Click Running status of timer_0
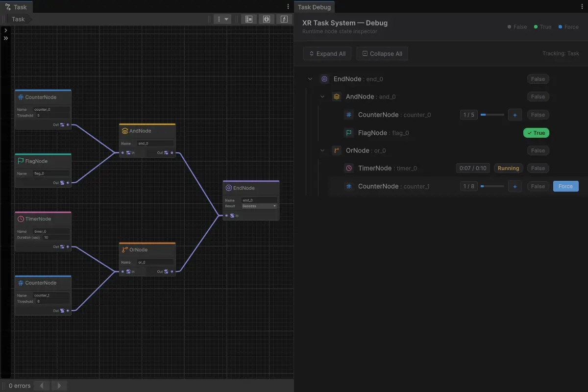 [x=508, y=168]
